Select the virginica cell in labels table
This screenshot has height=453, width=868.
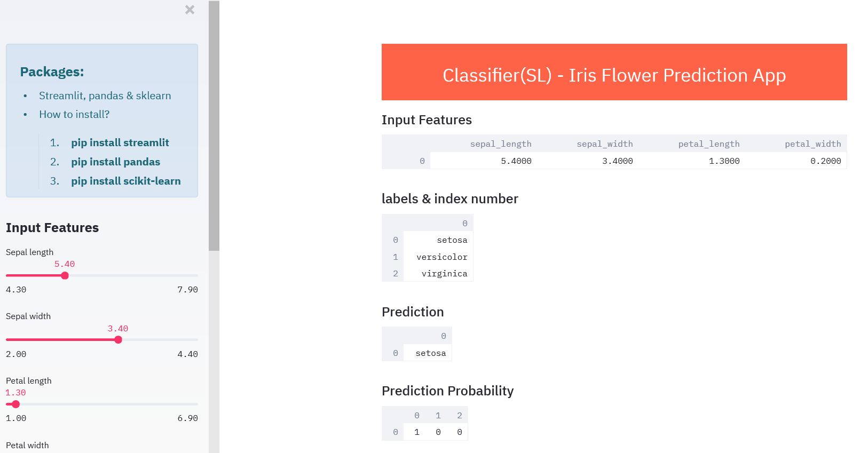point(444,274)
